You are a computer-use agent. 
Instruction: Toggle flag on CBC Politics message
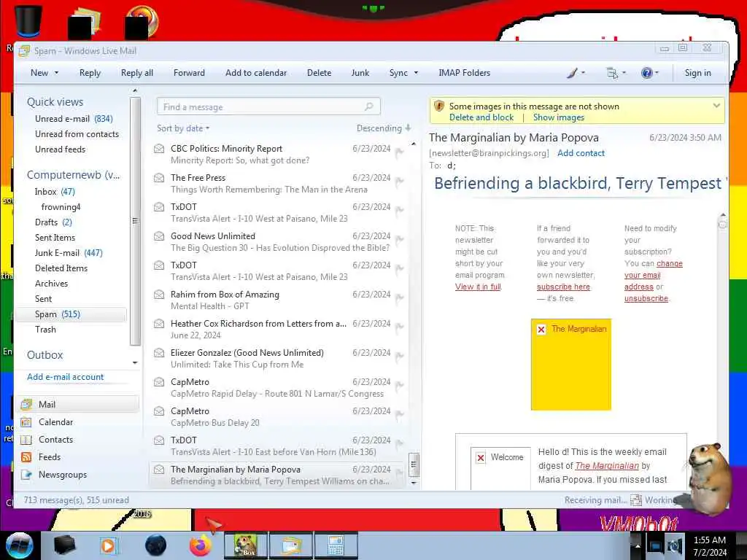pyautogui.click(x=400, y=152)
